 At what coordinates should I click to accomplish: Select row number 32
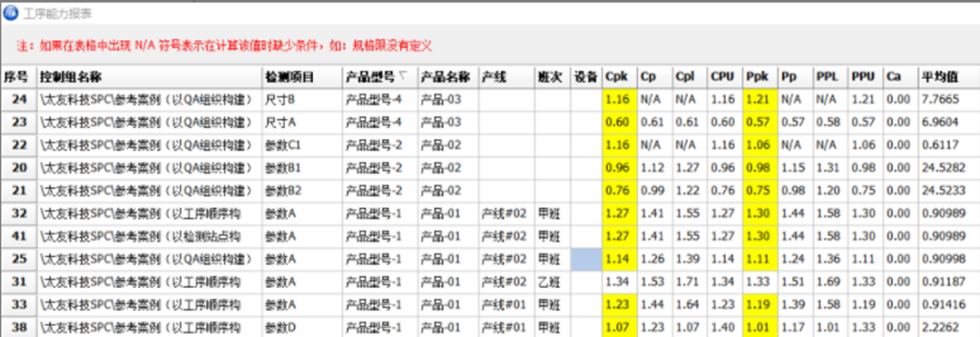(x=19, y=213)
